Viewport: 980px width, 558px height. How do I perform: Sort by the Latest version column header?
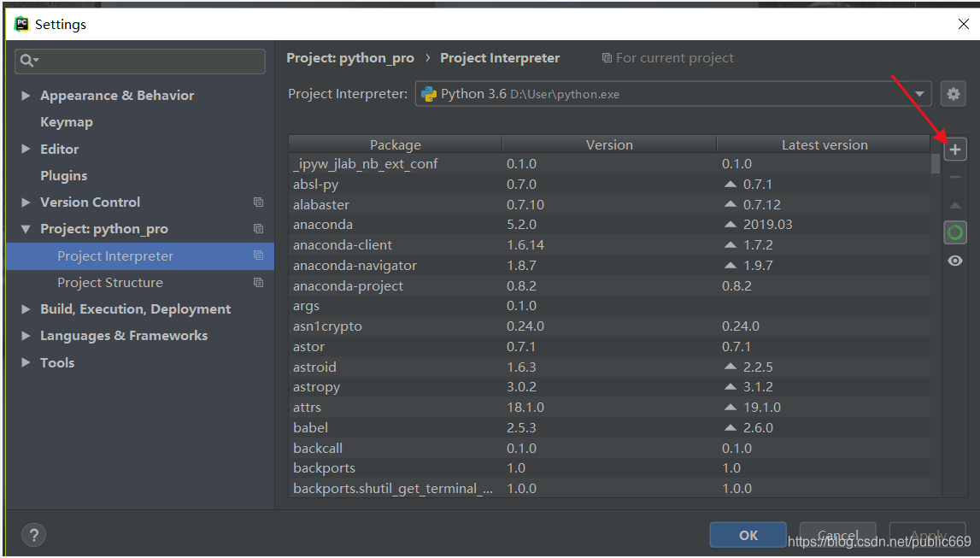(x=824, y=144)
